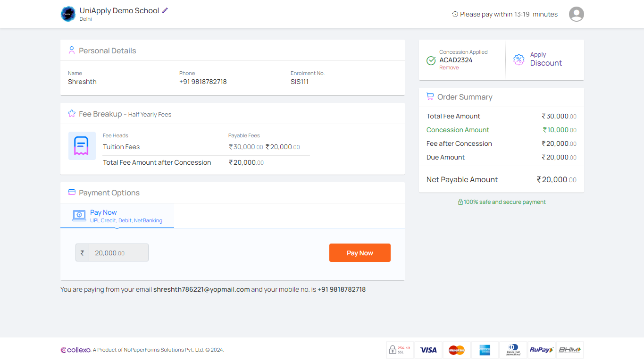The image size is (644, 362).
Task: Click the 256-bit SSL lock badge
Action: coord(399,350)
